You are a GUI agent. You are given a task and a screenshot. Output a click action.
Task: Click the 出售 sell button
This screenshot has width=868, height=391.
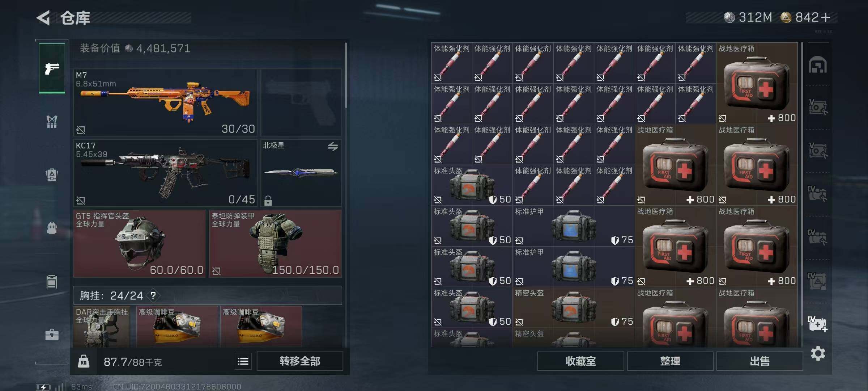pos(759,361)
